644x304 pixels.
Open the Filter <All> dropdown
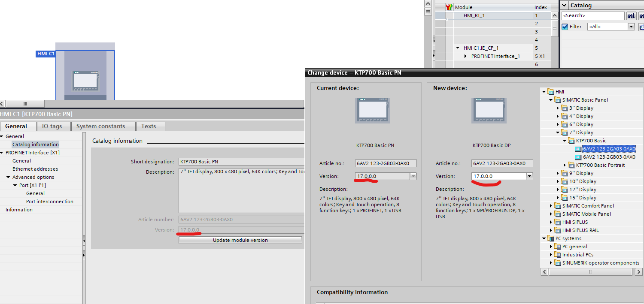(x=631, y=27)
